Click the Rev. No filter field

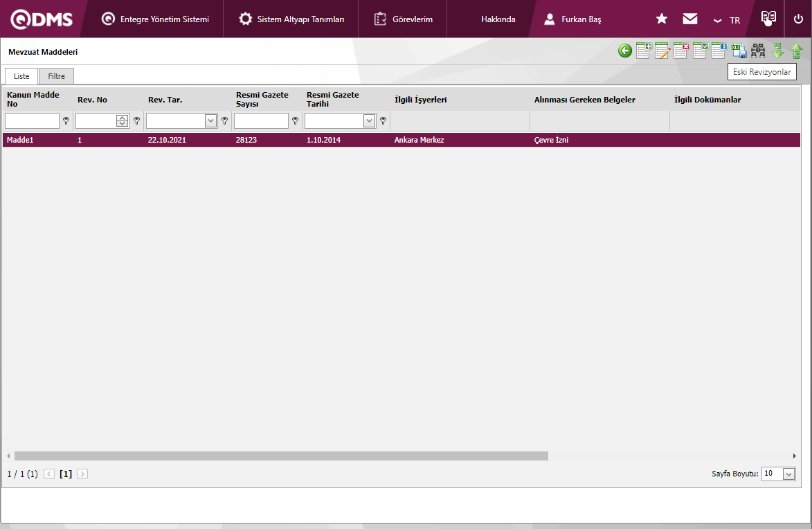point(96,120)
